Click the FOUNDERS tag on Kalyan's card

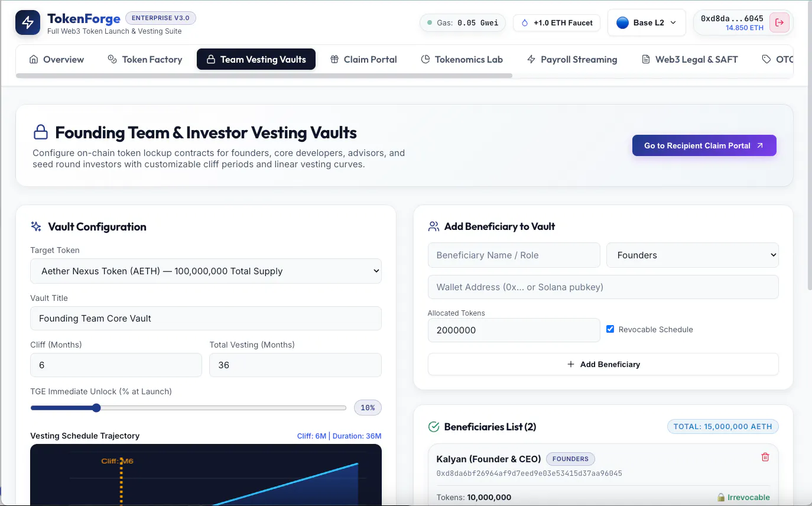pyautogui.click(x=570, y=459)
